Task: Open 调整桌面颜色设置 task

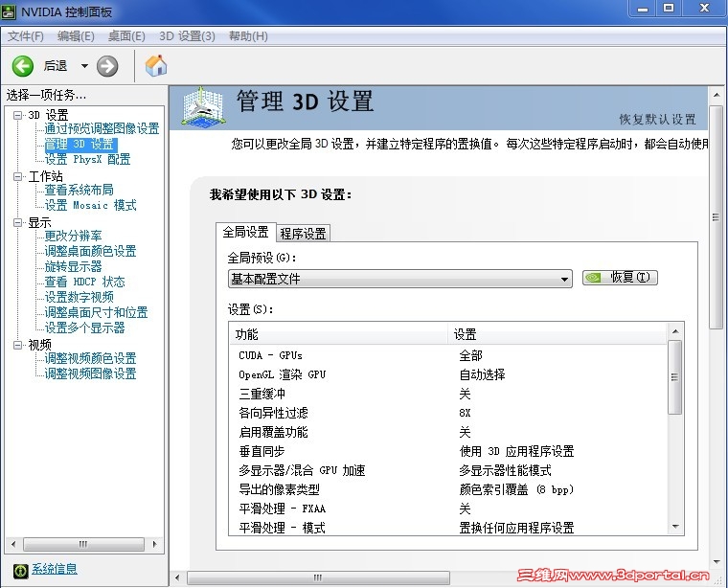Action: (90, 251)
